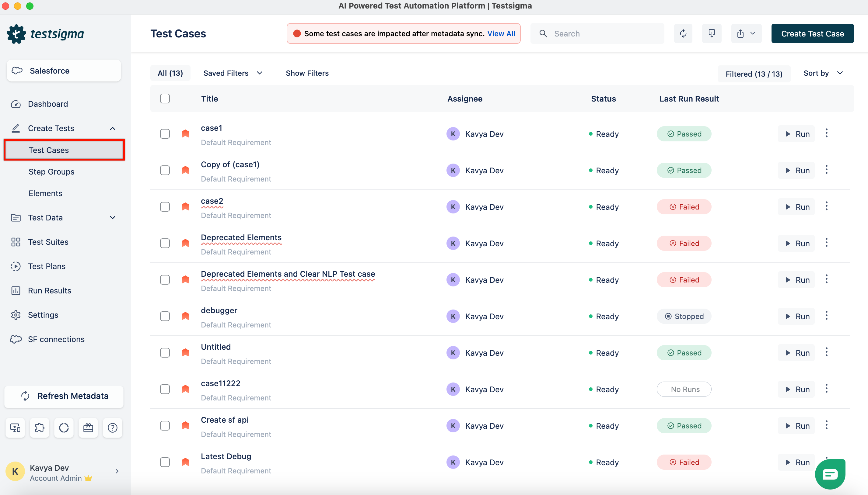The width and height of the screenshot is (868, 495).
Task: Click Show Filters
Action: (307, 73)
